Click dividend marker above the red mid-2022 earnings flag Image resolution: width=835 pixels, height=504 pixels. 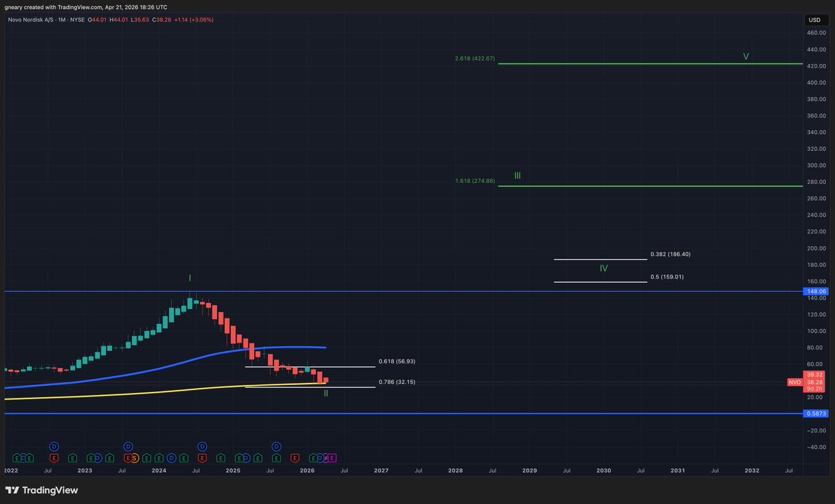(54, 446)
